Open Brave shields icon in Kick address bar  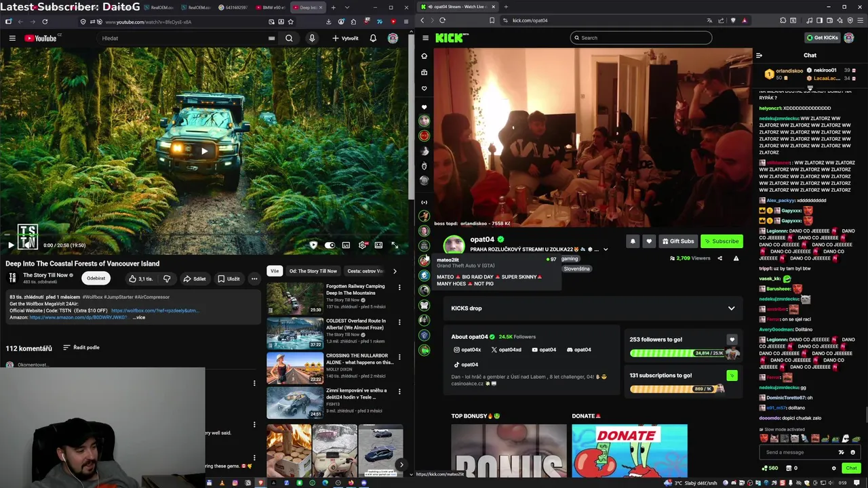coord(733,20)
